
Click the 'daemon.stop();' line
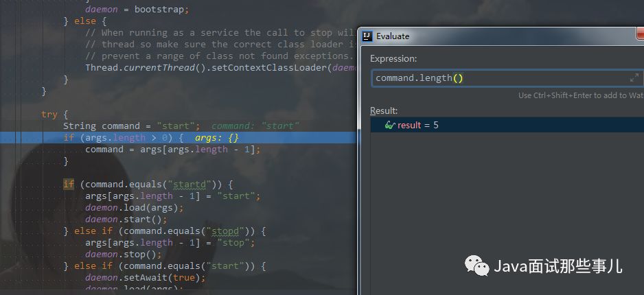(x=124, y=255)
